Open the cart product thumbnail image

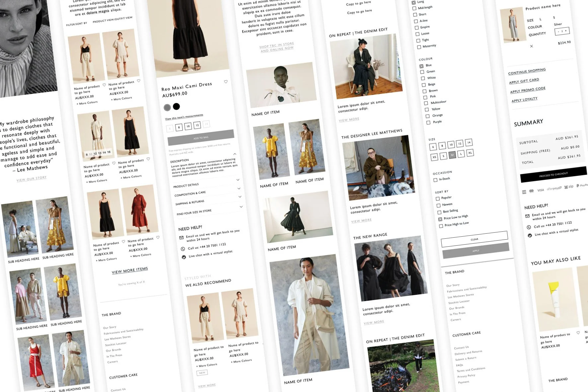pyautogui.click(x=513, y=25)
